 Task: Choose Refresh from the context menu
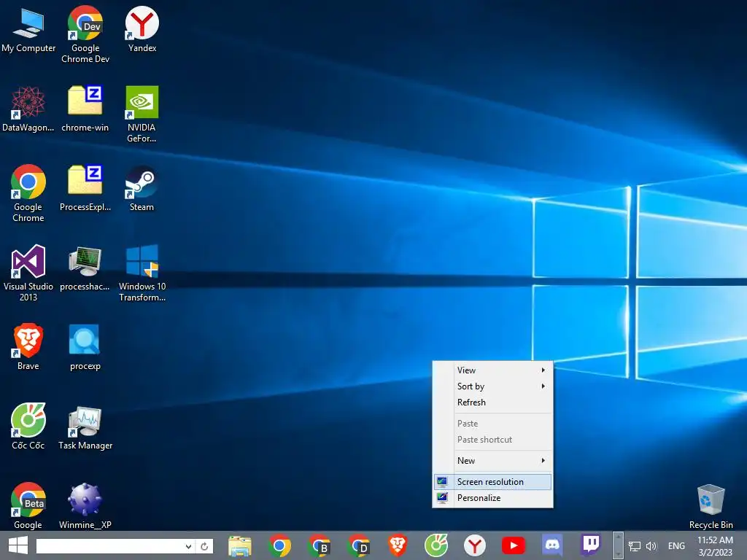[492, 402]
